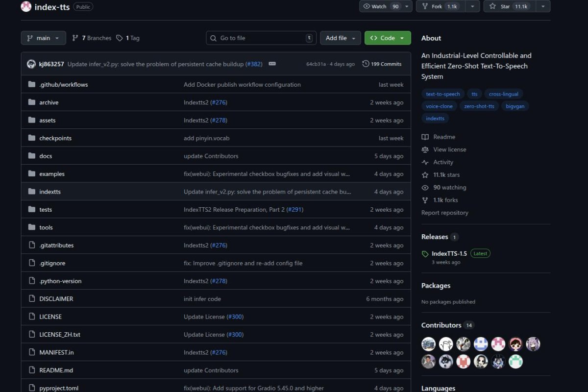Open the first contributor avatar thumbnail
Screen dimensions: 588x392
(428, 344)
